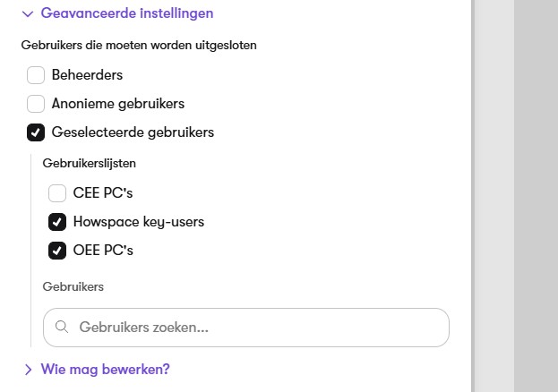
Task: Disable the OEE PC's checkbox
Action: click(x=57, y=251)
